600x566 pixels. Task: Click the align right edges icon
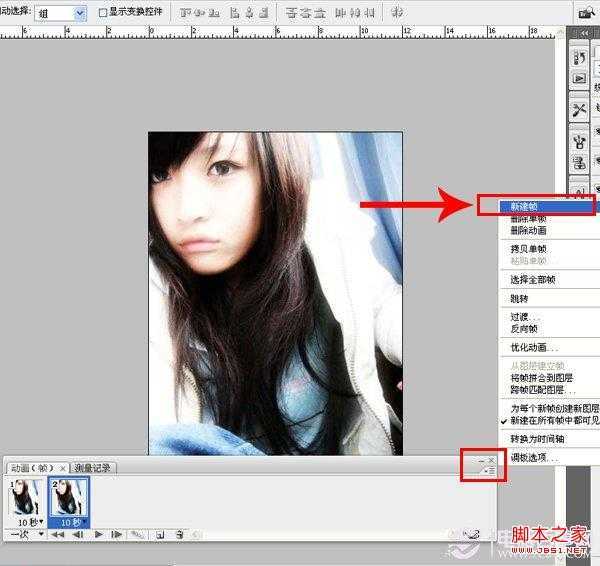pyautogui.click(x=263, y=13)
